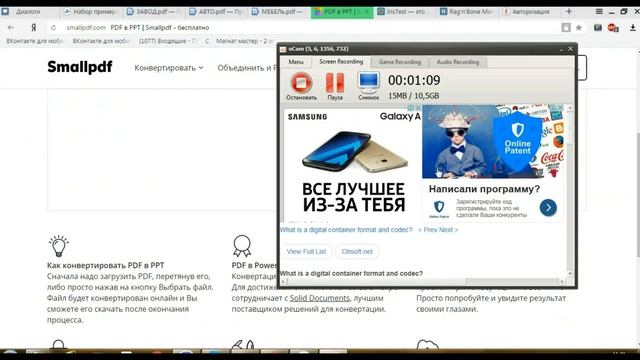Click the red adblock extension icon
This screenshot has width=640, height=360.
pyautogui.click(x=613, y=28)
